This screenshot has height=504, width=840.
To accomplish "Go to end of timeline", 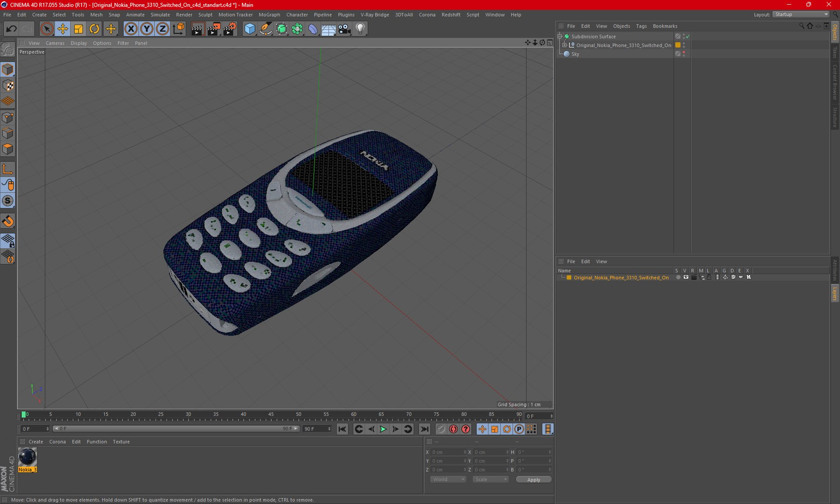I will tap(424, 429).
